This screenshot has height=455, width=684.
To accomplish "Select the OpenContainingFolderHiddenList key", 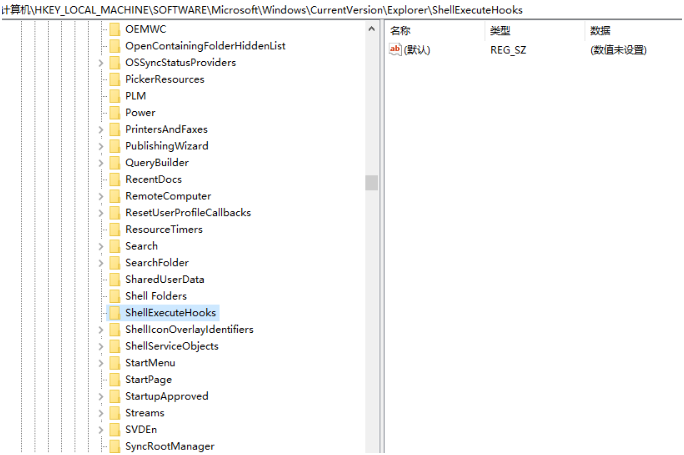I will 204,46.
